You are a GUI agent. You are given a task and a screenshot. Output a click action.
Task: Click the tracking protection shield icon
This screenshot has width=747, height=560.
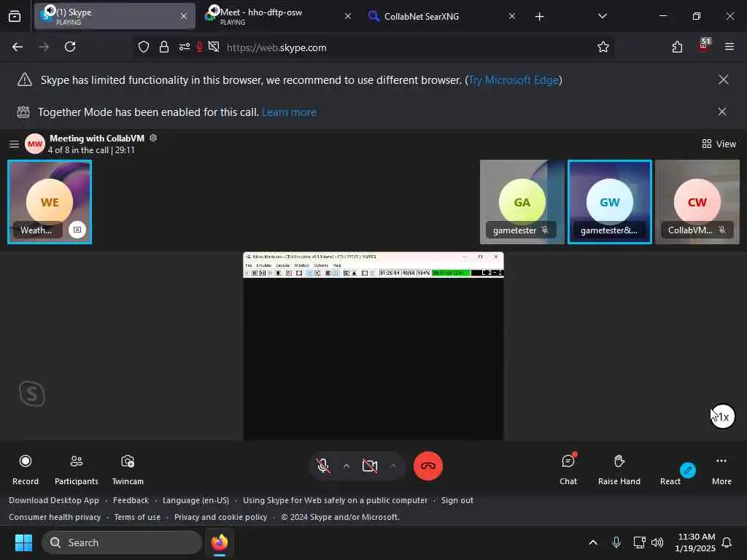click(144, 47)
